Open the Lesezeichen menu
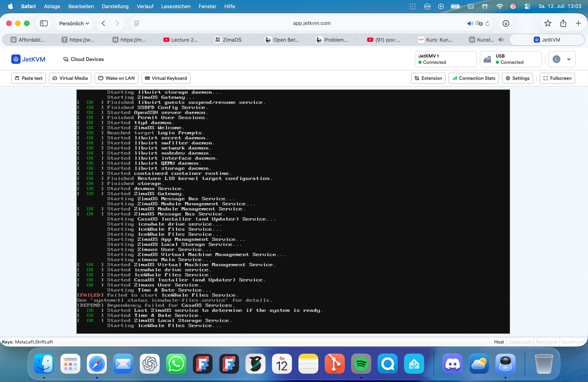 coord(176,6)
